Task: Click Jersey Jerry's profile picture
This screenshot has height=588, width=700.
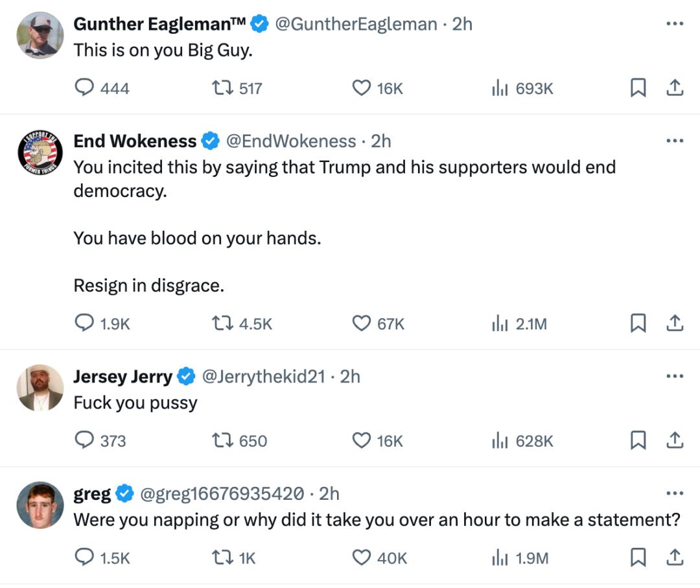Action: [x=40, y=388]
